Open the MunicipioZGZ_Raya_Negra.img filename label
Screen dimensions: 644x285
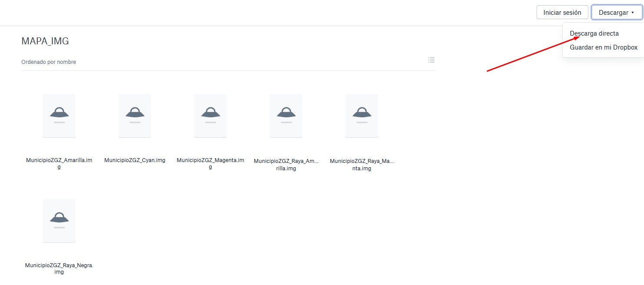click(x=59, y=268)
